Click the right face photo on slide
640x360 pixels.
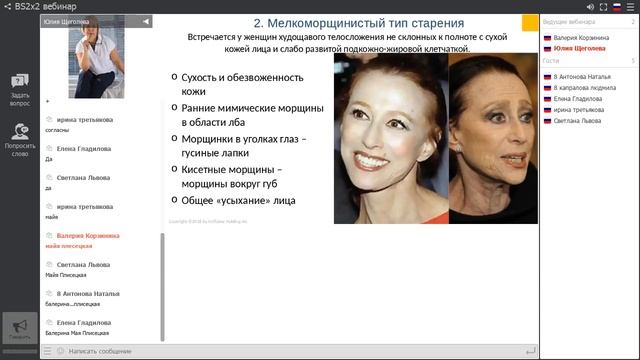493,138
